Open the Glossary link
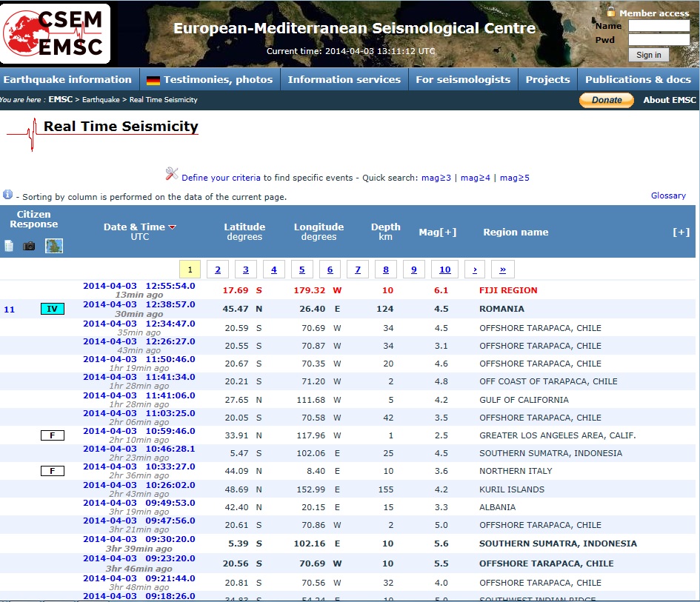 (668, 195)
